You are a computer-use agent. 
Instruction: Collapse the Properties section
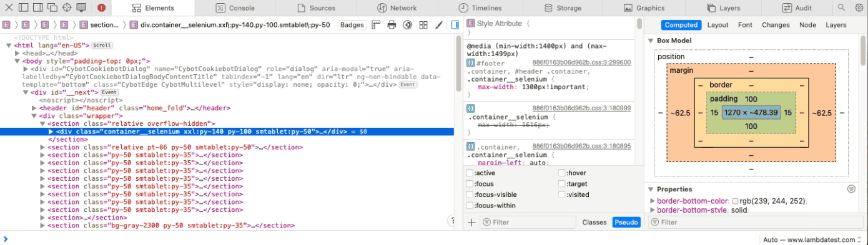tap(651, 189)
